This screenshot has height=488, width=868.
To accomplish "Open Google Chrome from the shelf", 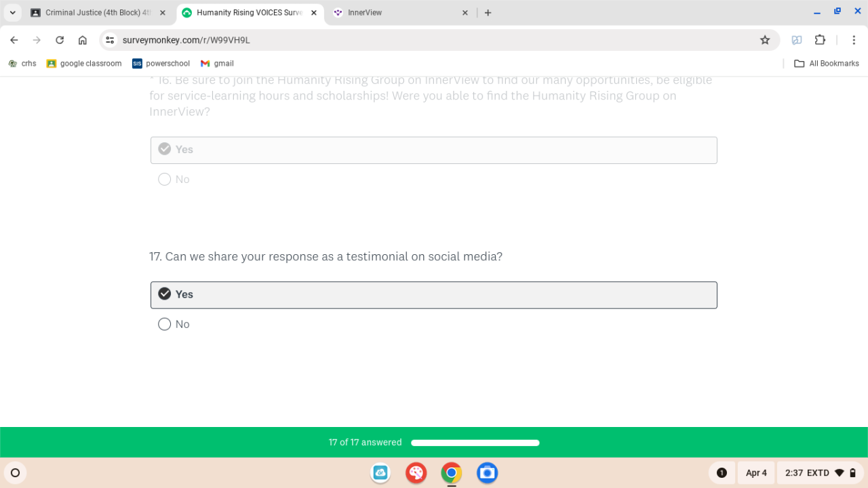I will (451, 472).
